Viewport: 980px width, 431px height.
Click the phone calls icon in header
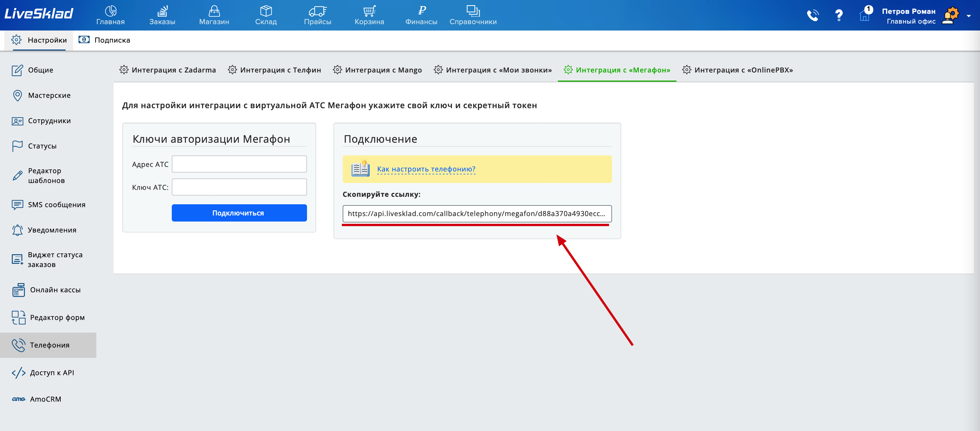click(813, 15)
